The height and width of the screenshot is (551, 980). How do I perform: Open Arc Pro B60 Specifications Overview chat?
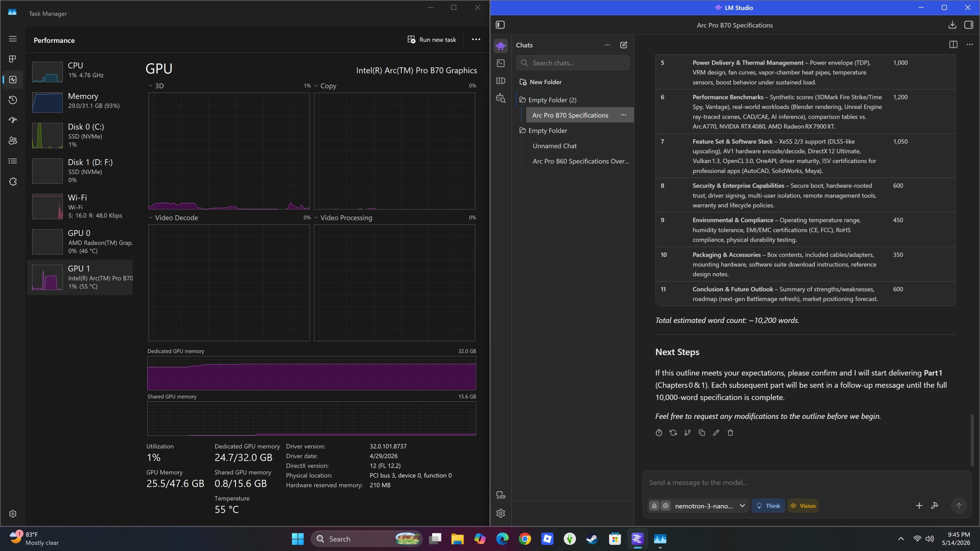point(581,161)
